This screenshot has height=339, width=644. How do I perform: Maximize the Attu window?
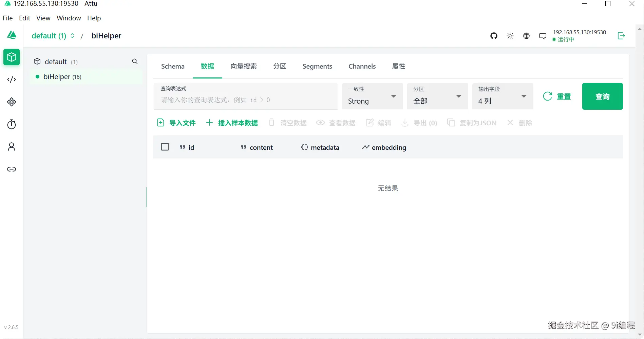pos(608,4)
